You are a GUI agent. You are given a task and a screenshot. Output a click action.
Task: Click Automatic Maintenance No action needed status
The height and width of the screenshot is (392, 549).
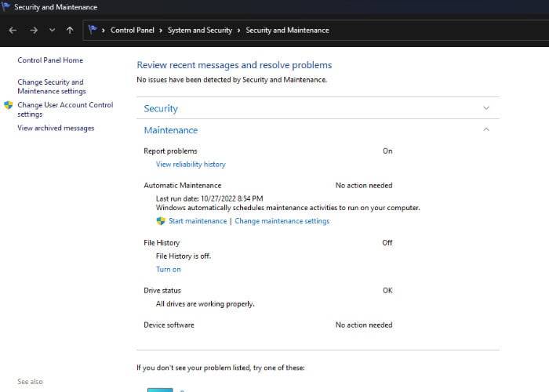tap(364, 185)
